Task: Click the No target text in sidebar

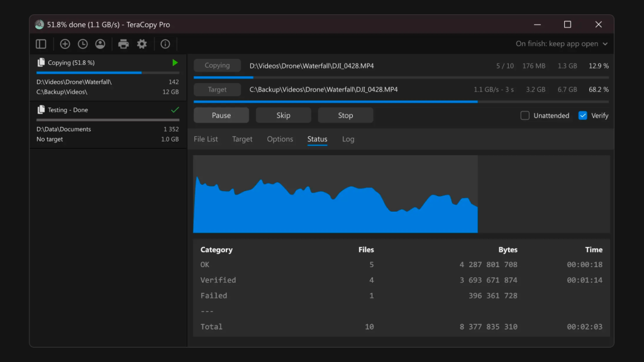Action: (50, 139)
